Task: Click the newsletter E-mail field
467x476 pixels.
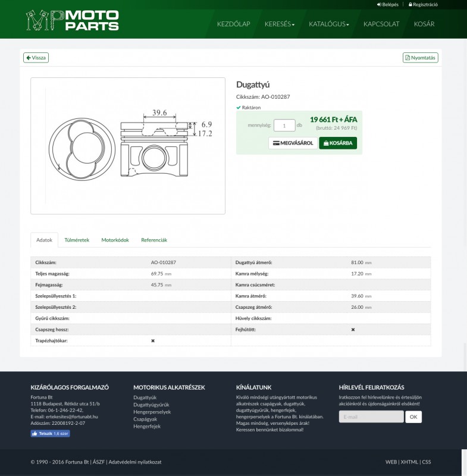Action: (371, 417)
